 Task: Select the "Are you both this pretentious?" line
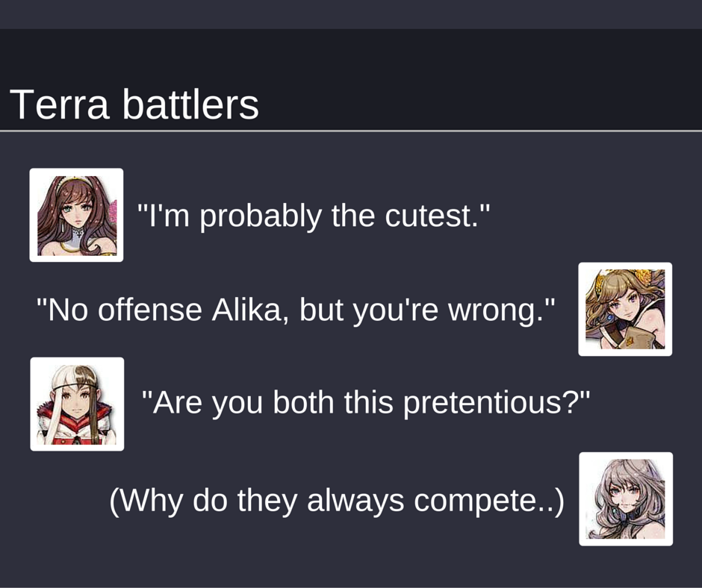[366, 404]
